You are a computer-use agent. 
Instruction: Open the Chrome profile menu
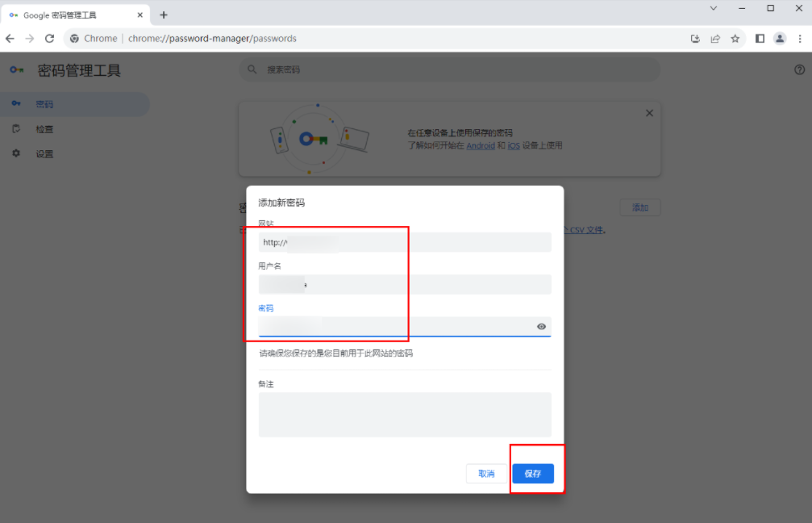coord(780,39)
